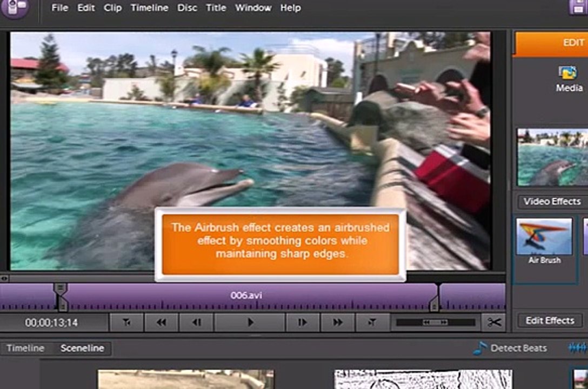Select the black-and-white sketch sceneline clip
Viewport: 588px width, 389px height.
click(423, 379)
